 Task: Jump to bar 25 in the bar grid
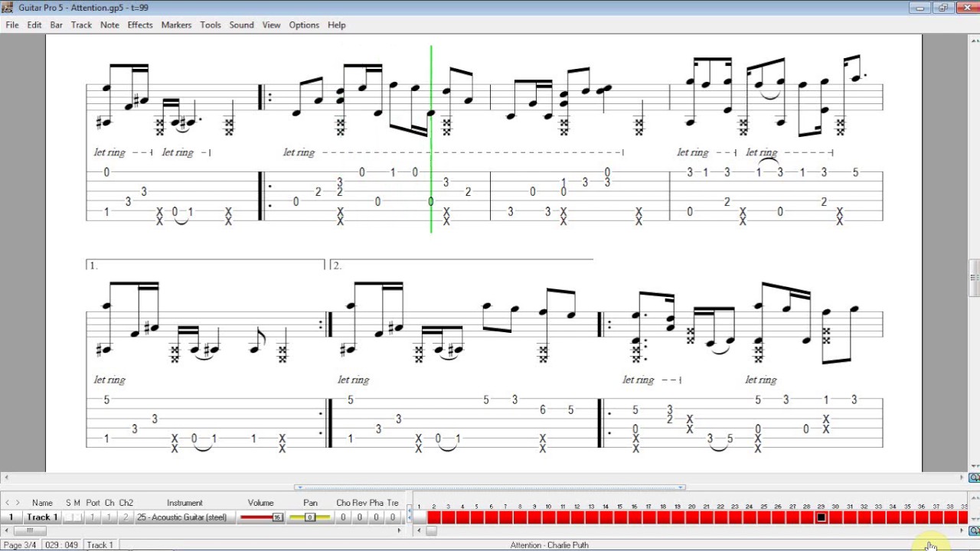tap(763, 517)
